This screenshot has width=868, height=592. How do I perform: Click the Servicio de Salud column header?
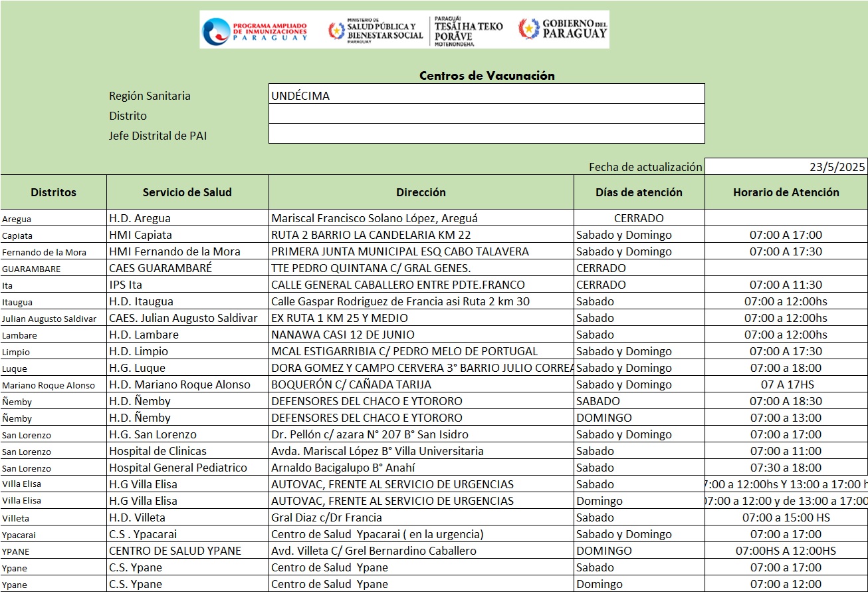187,192
